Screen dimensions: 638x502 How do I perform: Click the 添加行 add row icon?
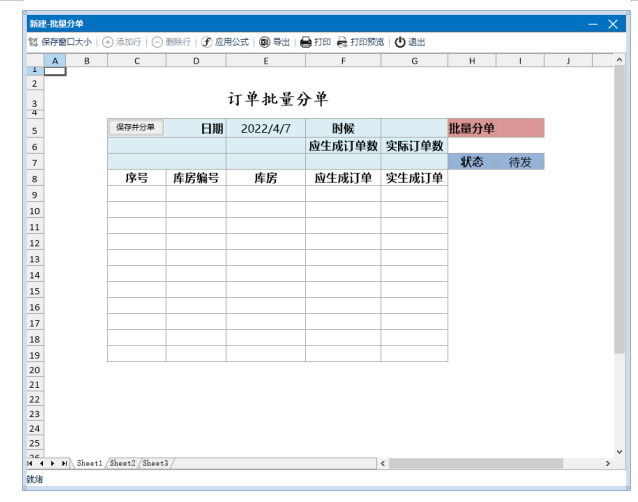pyautogui.click(x=108, y=42)
